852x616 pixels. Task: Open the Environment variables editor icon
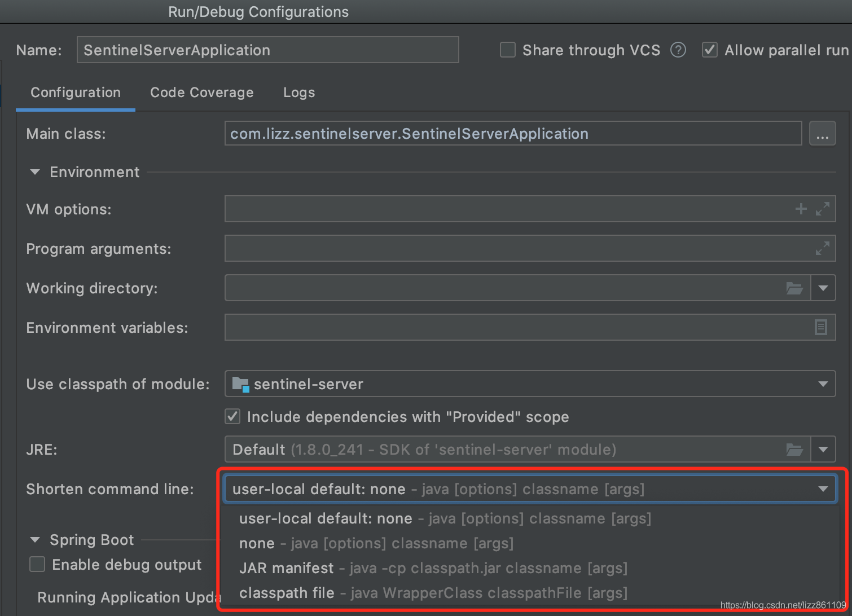[x=821, y=327]
